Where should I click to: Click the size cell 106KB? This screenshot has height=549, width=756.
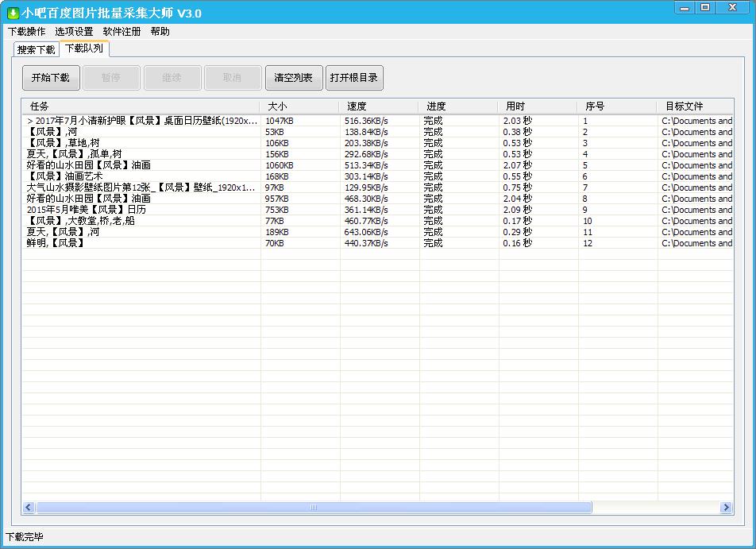pos(276,143)
